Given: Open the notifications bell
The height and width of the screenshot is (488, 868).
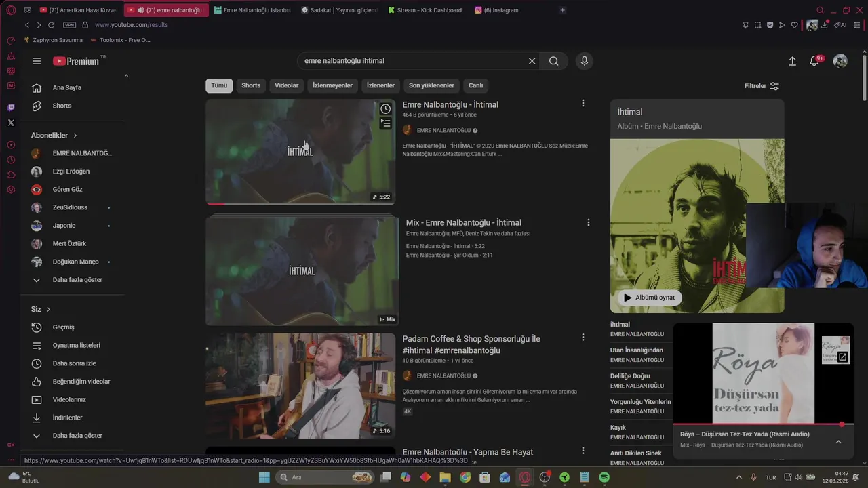Looking at the screenshot, I should (814, 61).
